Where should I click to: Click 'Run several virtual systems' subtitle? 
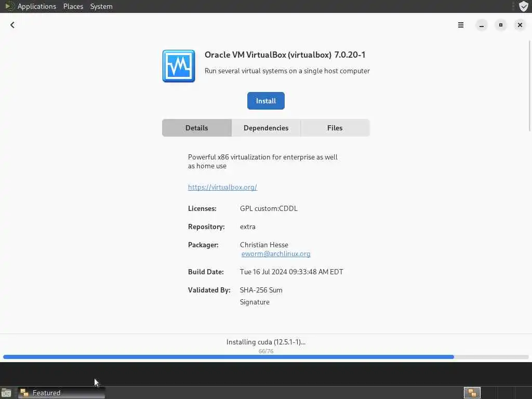287,71
